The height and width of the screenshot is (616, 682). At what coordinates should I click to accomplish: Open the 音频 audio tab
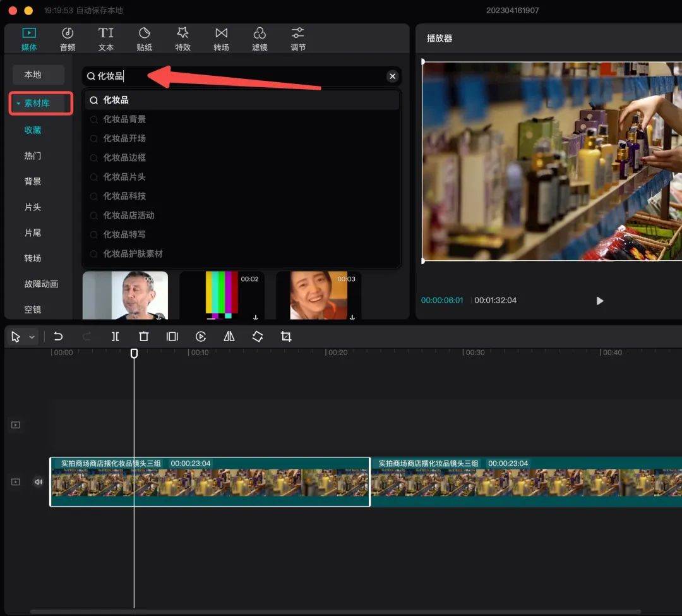point(68,39)
